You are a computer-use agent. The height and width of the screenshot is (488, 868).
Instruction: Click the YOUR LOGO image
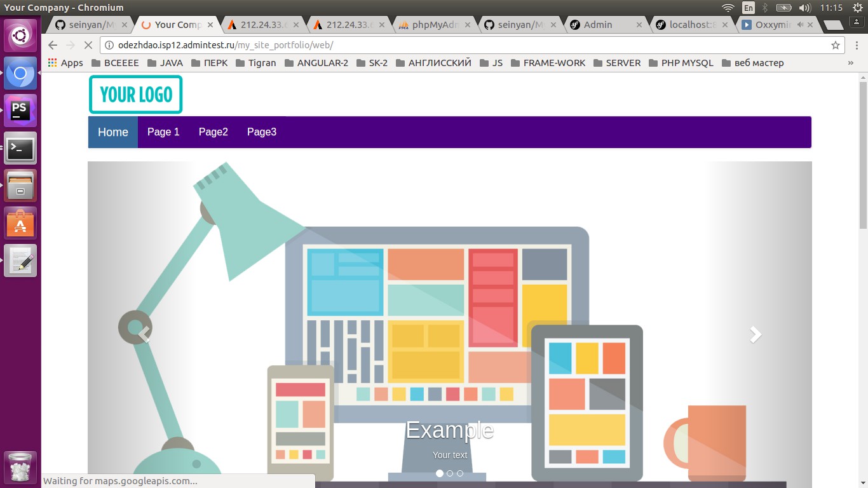click(x=135, y=95)
